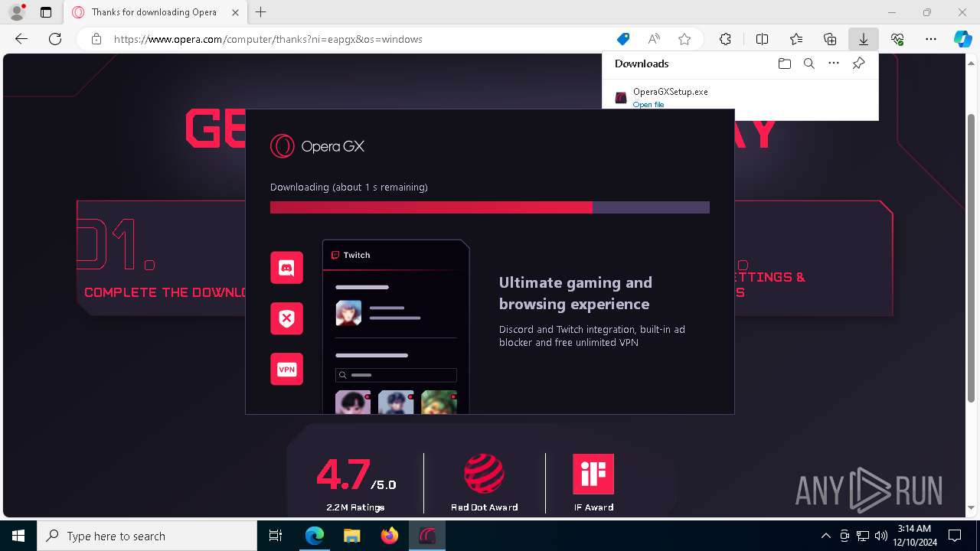This screenshot has height=551, width=980.
Task: Open the volume speaker tray icon
Action: click(880, 536)
